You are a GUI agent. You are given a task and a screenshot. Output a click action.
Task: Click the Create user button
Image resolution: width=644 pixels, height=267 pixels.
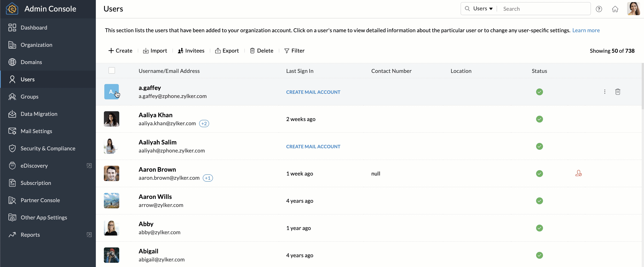[x=120, y=51]
